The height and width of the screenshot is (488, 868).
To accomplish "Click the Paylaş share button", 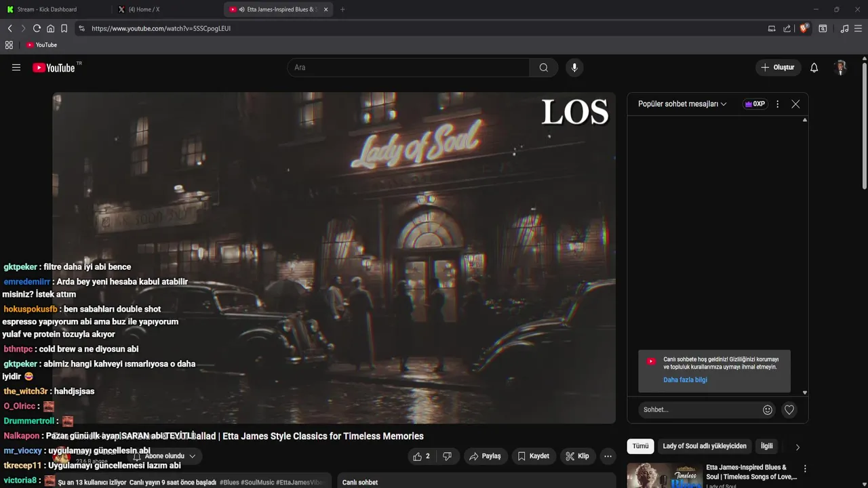I will click(x=485, y=456).
